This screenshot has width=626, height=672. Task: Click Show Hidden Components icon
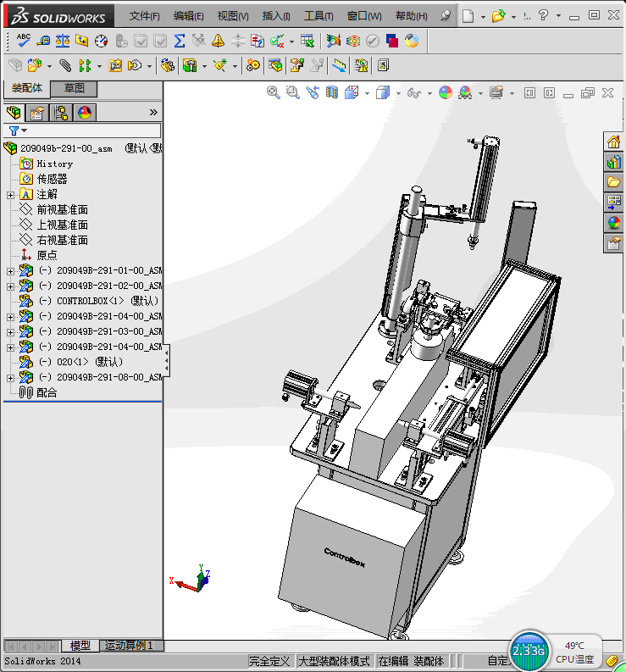[x=167, y=65]
